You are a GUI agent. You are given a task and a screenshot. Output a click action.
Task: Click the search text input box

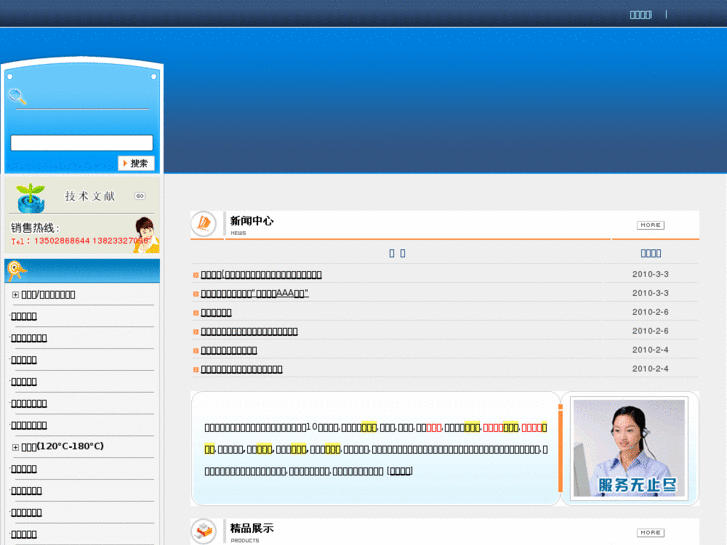82,143
